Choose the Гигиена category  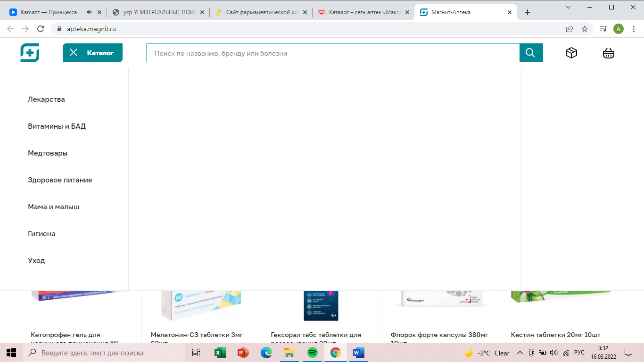click(x=41, y=234)
